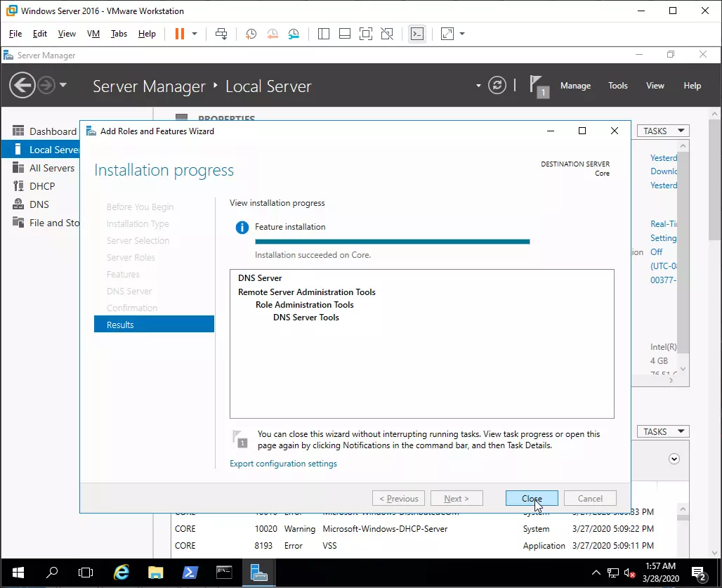Click the Feature installation info icon
Screen dimensions: 722x588
(242, 227)
